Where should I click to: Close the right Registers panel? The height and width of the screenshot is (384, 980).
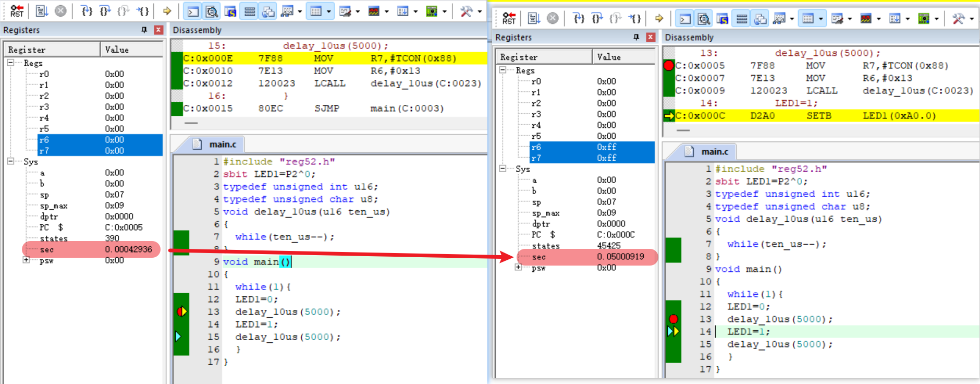tap(651, 37)
